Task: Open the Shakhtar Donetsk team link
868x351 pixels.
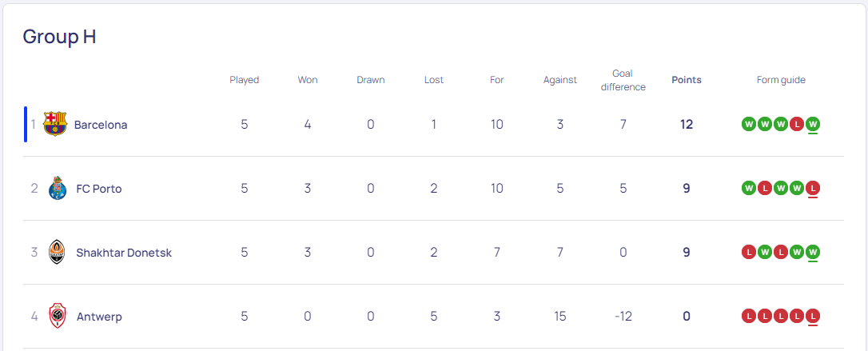Action: [x=124, y=253]
